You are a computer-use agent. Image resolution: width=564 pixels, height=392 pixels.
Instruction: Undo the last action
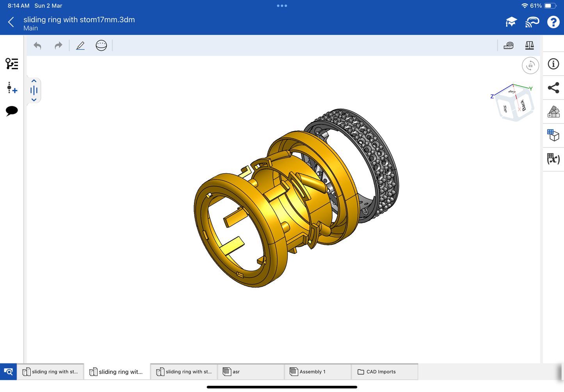point(37,46)
